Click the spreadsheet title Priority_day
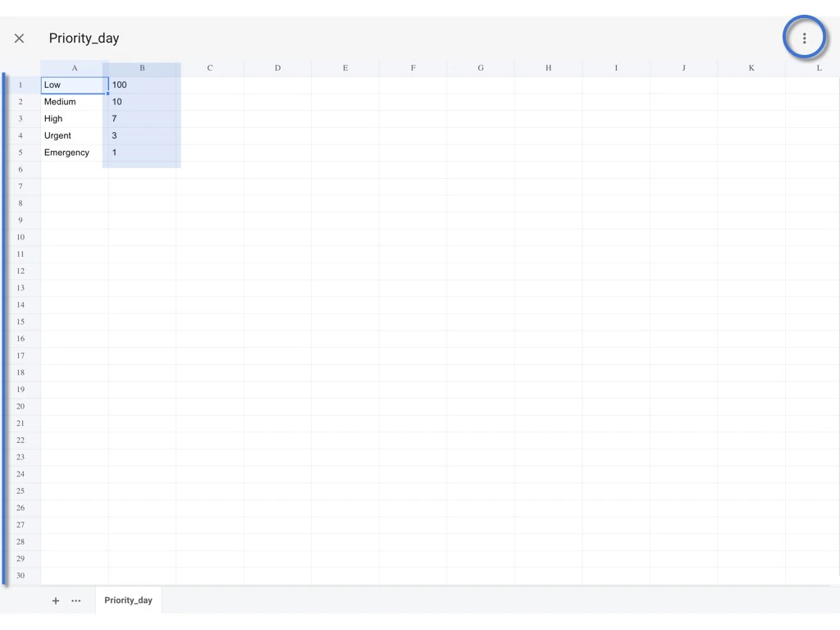The width and height of the screenshot is (840, 630). click(x=84, y=38)
